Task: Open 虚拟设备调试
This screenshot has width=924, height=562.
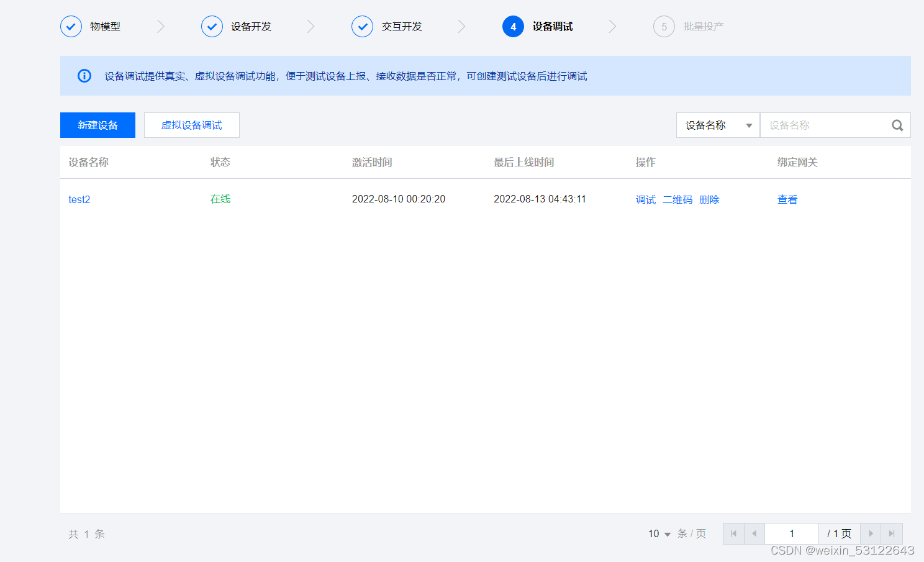Action: 192,125
